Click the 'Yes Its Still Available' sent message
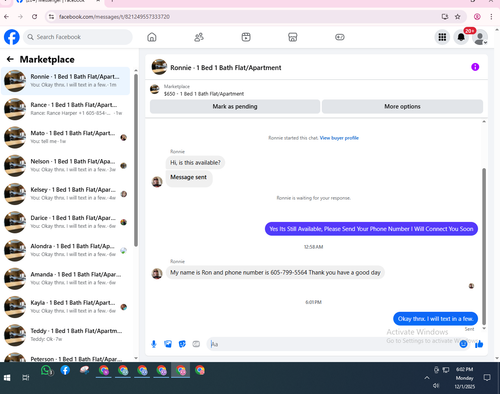The image size is (500, 394). (371, 229)
